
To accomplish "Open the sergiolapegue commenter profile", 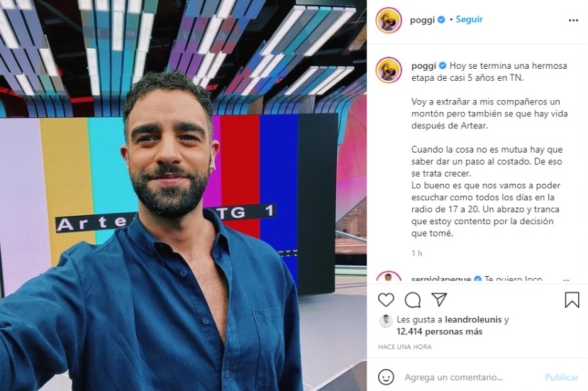I will coord(441,279).
